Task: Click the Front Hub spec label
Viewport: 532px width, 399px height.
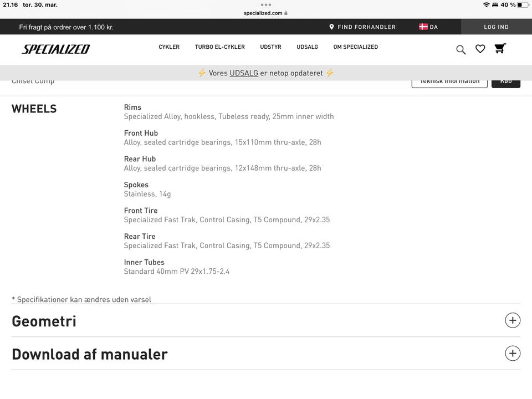Action: pos(141,133)
